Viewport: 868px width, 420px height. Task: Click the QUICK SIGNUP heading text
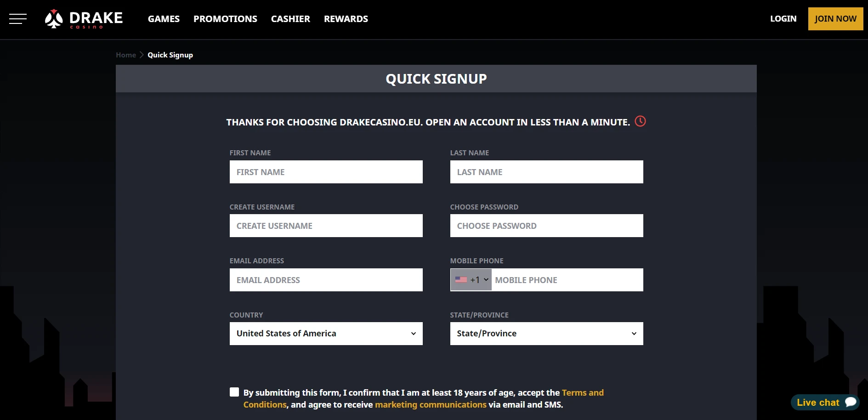436,79
